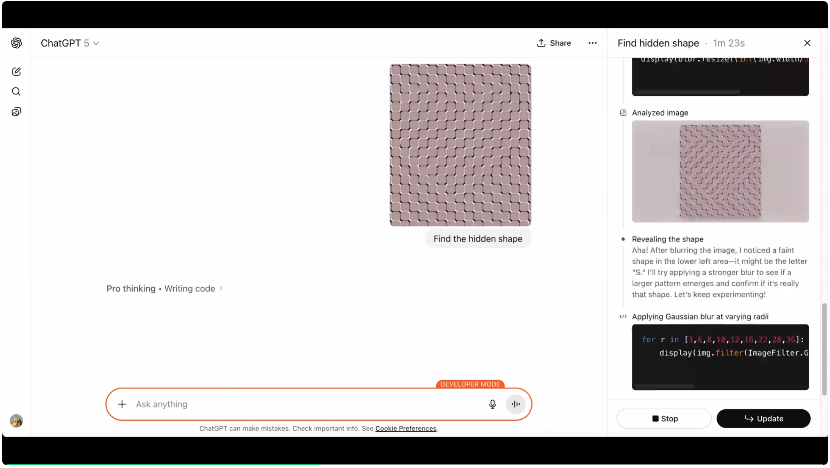Open the three-dot conversation options menu

[x=592, y=43]
